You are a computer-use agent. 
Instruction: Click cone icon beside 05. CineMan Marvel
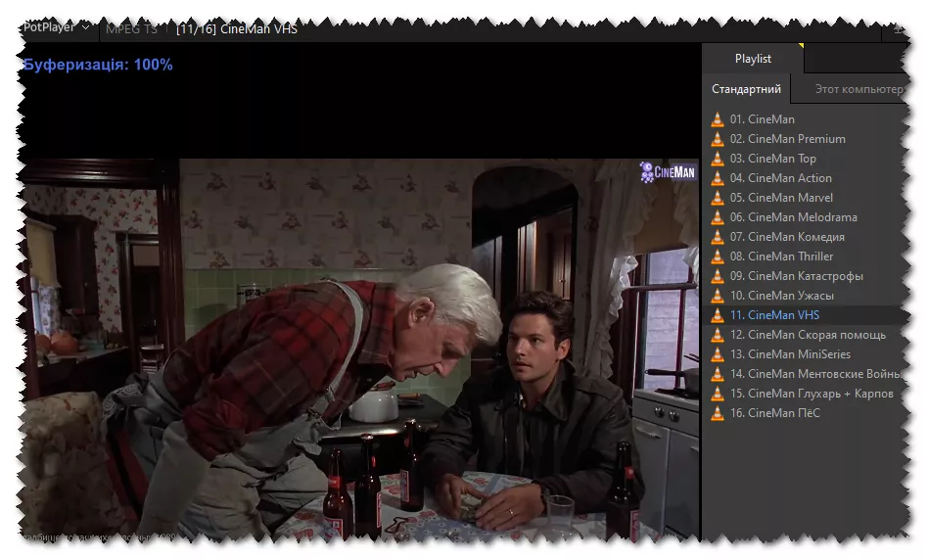(718, 197)
